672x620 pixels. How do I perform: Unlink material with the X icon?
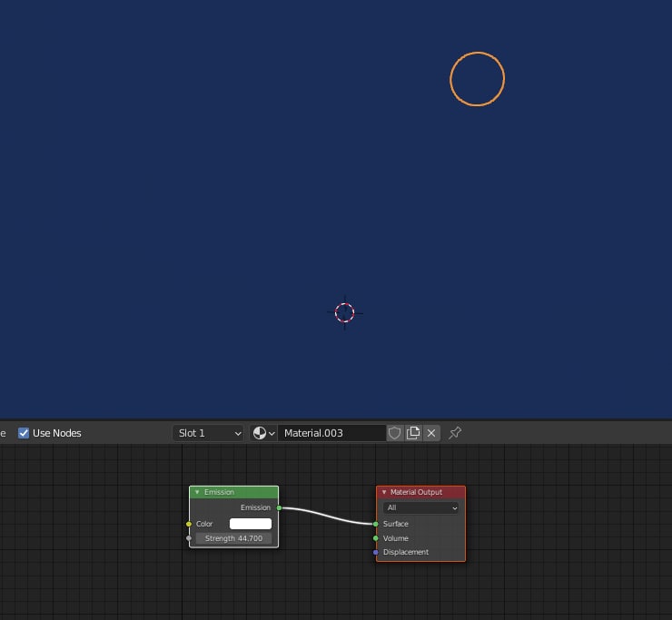tap(431, 433)
